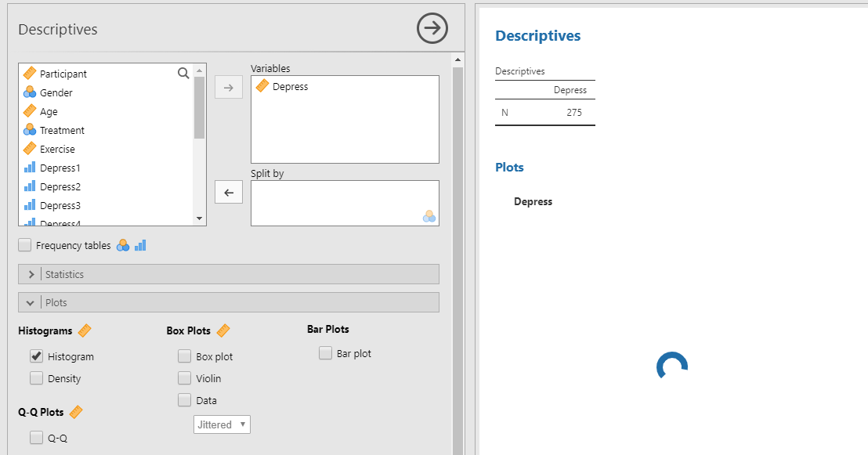Click nominal icon next to Frequency tables
This screenshot has width=868, height=455.
[123, 245]
